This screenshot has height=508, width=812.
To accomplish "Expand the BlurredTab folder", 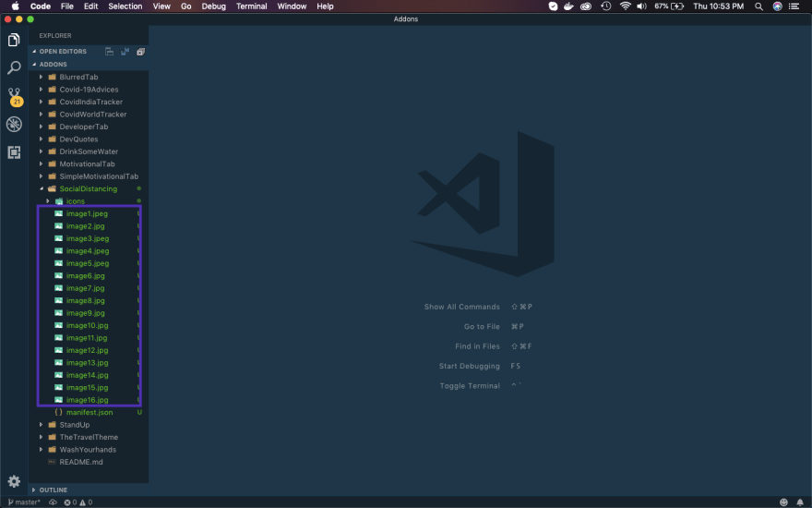I will [41, 77].
